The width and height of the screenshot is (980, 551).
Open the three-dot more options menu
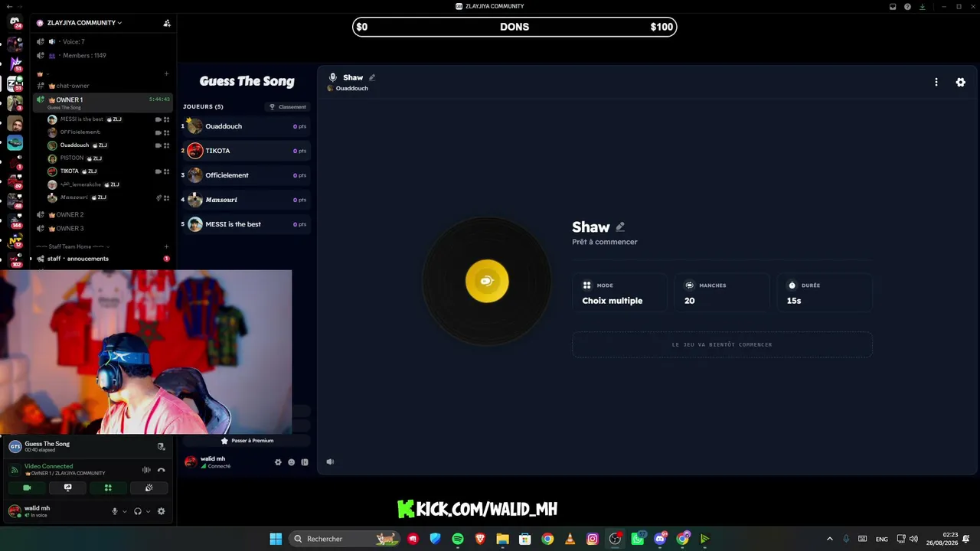pyautogui.click(x=936, y=82)
